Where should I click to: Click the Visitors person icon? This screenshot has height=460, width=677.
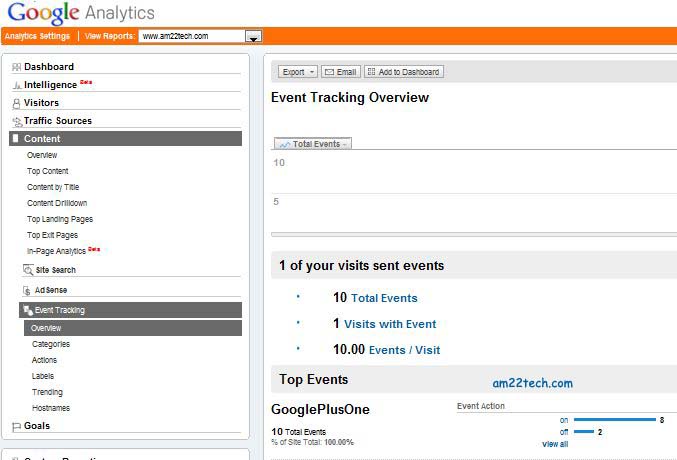16,103
